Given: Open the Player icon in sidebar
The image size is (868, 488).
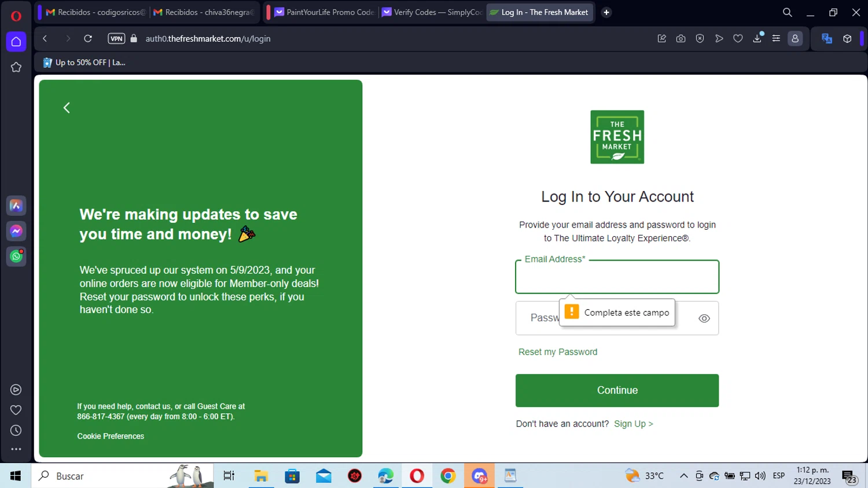Looking at the screenshot, I should point(16,390).
